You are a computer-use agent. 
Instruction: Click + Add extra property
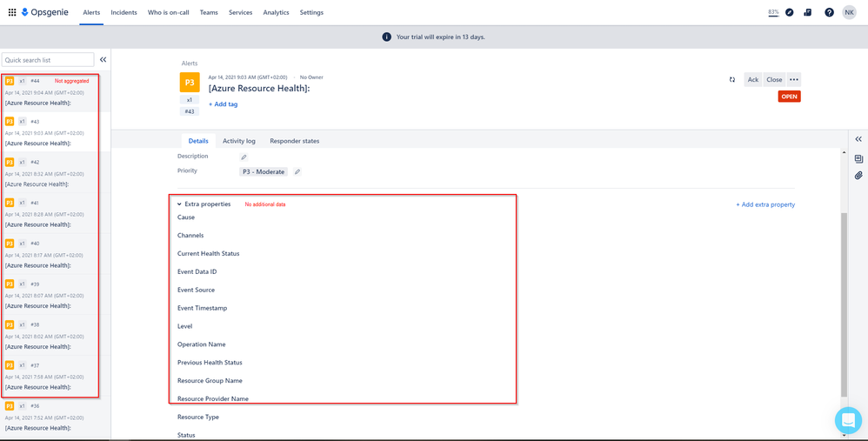coord(765,204)
